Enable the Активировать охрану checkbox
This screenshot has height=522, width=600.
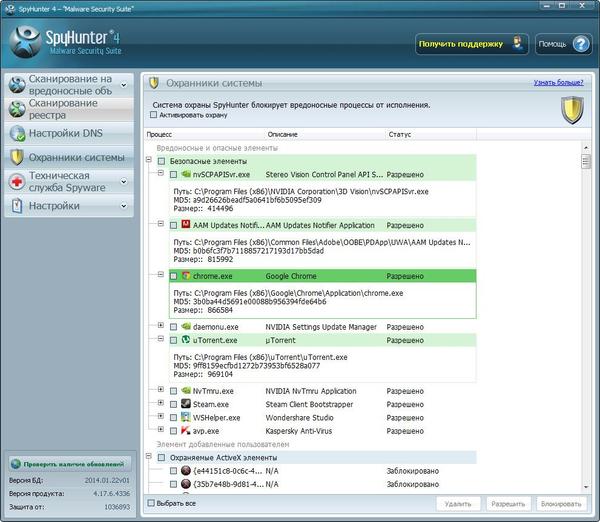(x=154, y=115)
